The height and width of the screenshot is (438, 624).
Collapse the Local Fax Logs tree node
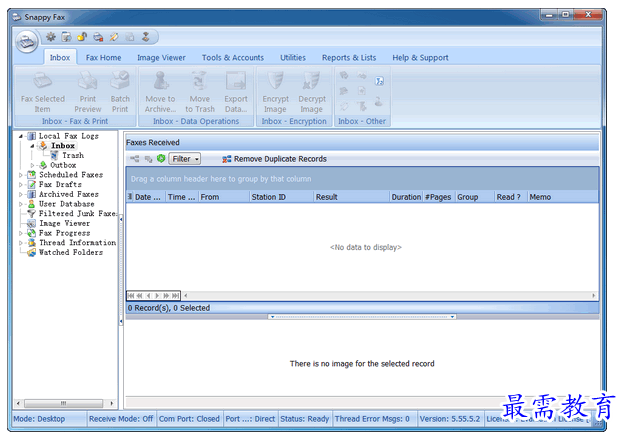[21, 136]
